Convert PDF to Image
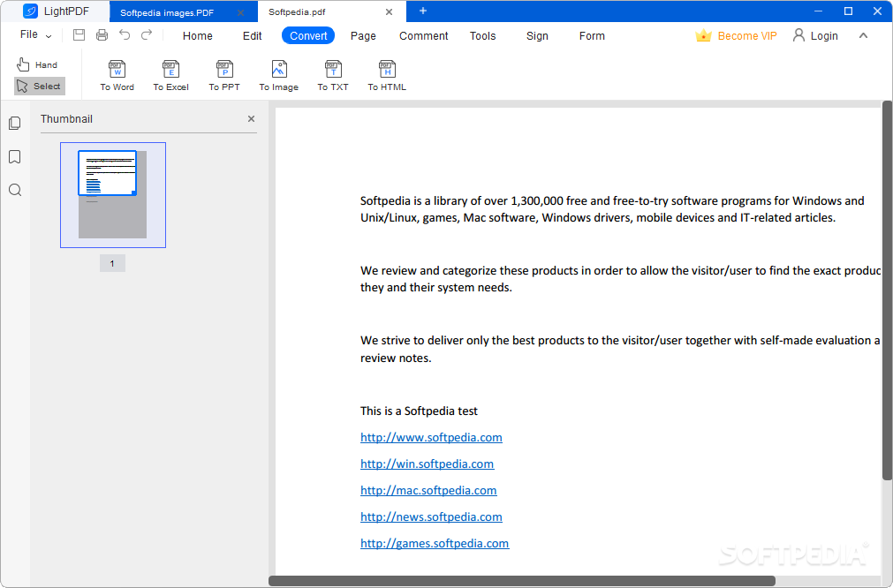 (278, 76)
